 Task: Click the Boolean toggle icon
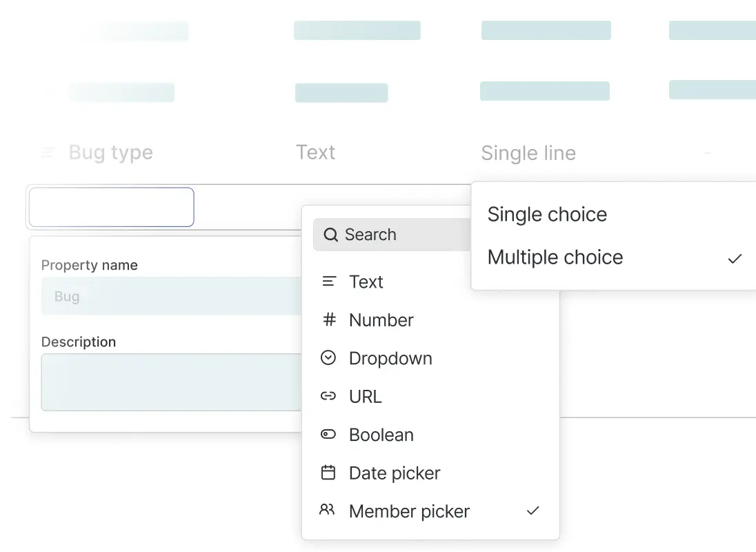[328, 435]
